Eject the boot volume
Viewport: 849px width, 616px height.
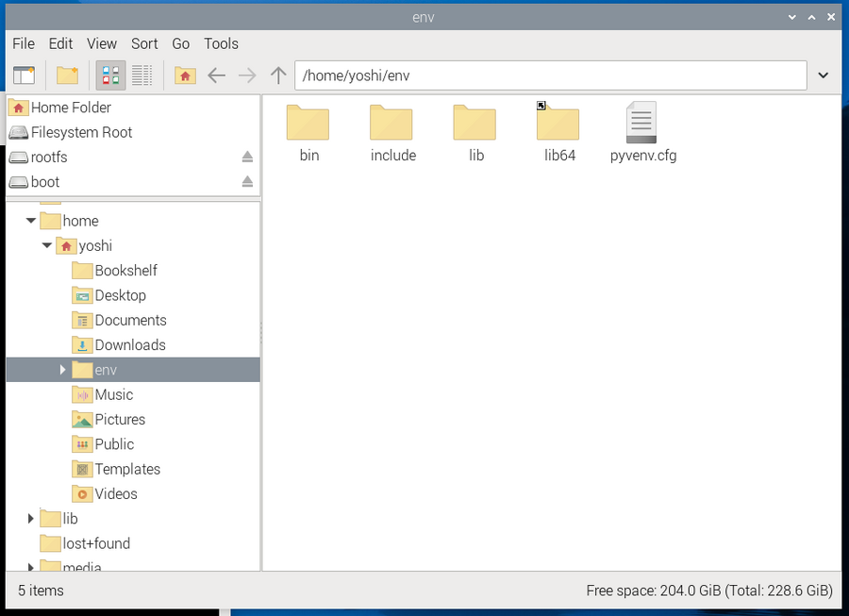[247, 182]
